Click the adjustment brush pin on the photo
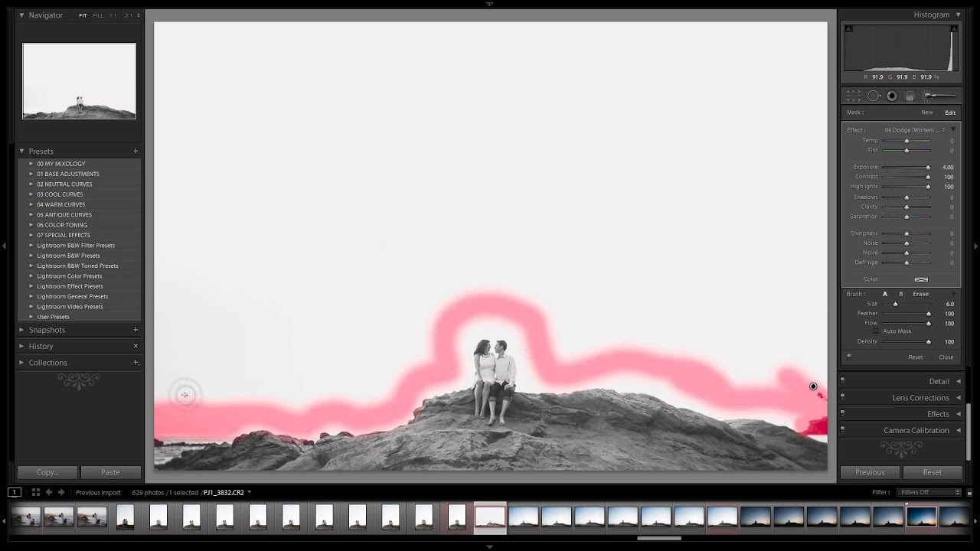The height and width of the screenshot is (551, 980). click(x=813, y=386)
